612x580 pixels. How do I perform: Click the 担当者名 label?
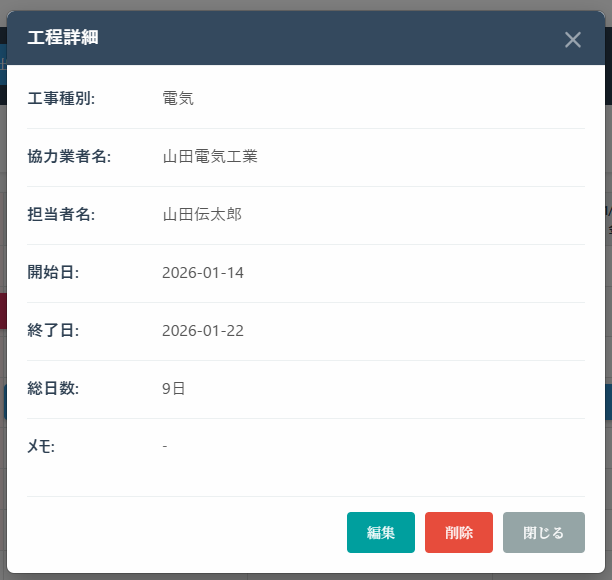point(61,215)
